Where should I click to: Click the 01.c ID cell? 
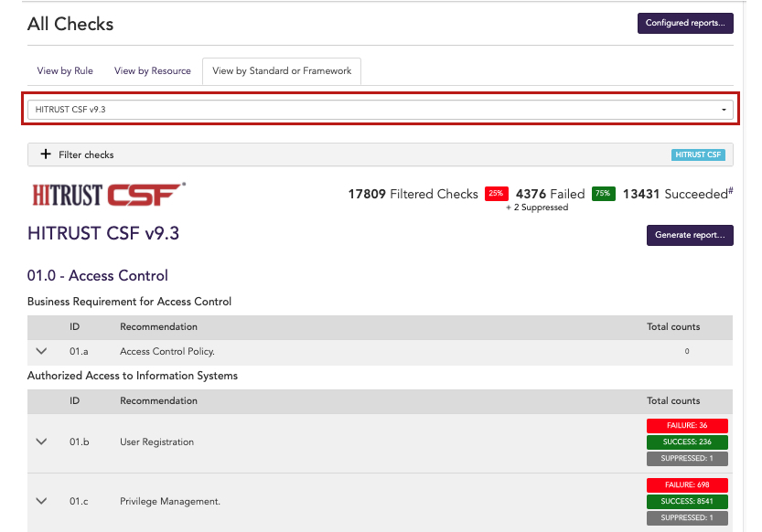[x=79, y=502]
